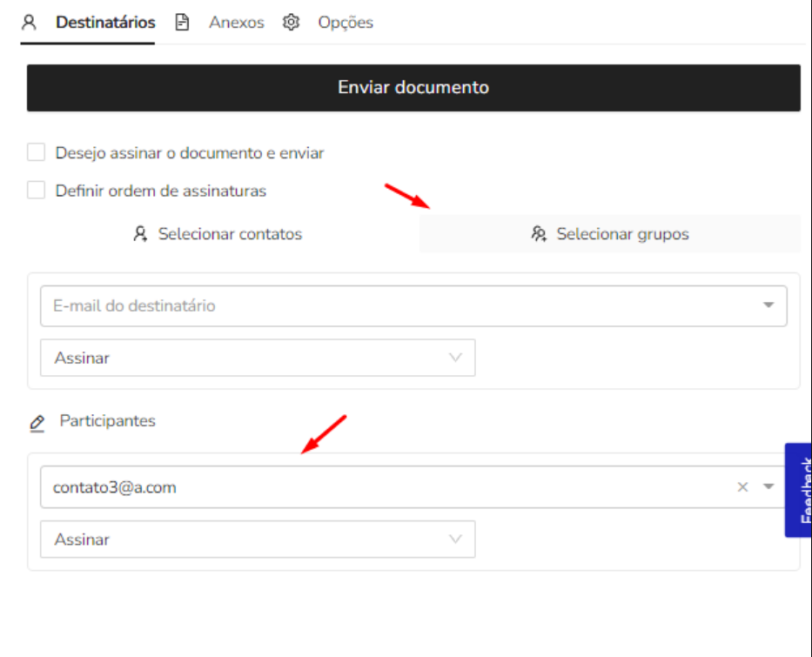This screenshot has width=812, height=657.
Task: Clear contato3@a.com with the X icon
Action: [x=742, y=487]
